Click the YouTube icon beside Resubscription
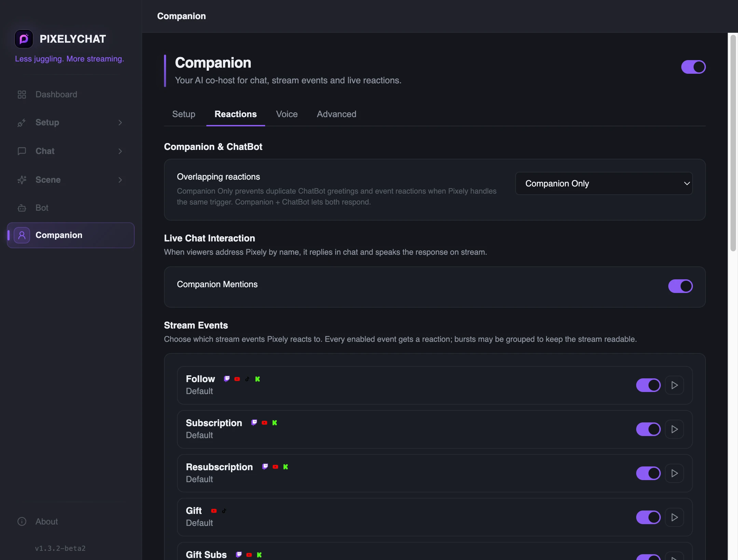The height and width of the screenshot is (560, 738). (275, 467)
